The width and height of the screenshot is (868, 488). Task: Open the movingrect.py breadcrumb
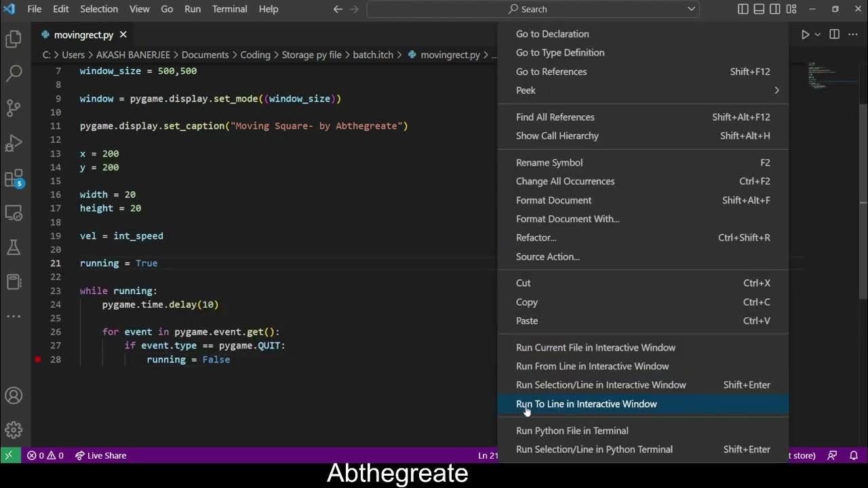click(444, 55)
